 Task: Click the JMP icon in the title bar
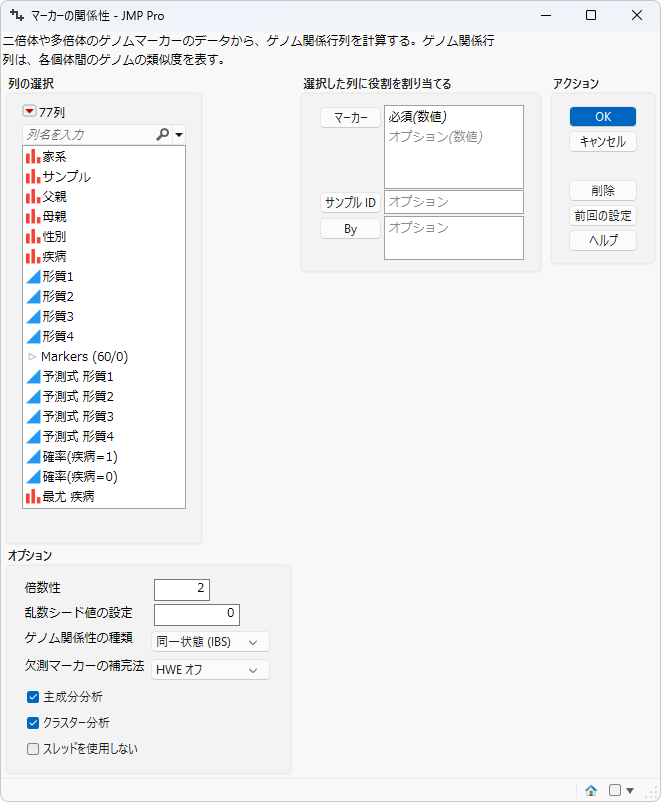click(16, 15)
